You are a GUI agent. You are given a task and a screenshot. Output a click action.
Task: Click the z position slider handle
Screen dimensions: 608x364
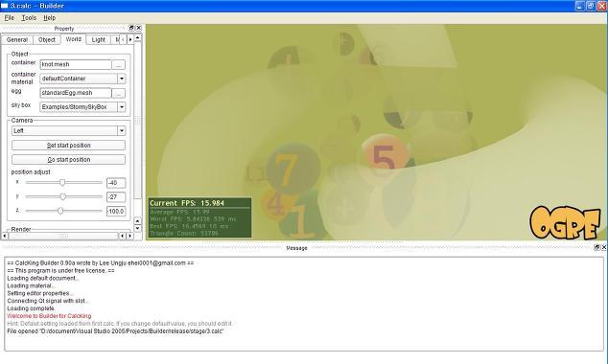click(x=60, y=211)
